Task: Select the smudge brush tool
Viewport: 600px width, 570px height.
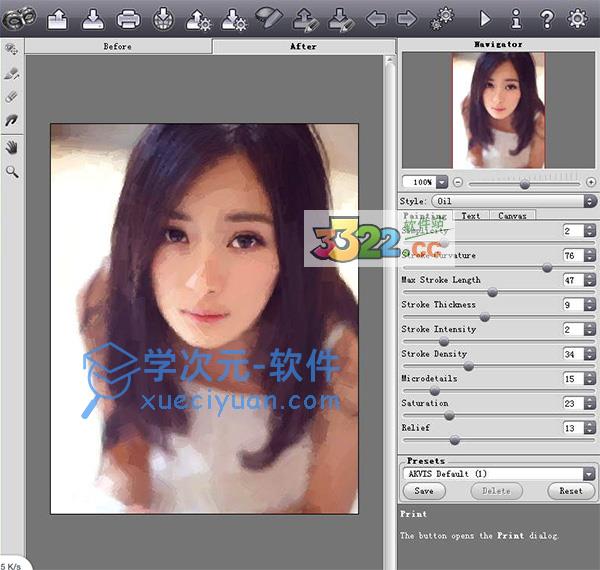Action: 11,121
